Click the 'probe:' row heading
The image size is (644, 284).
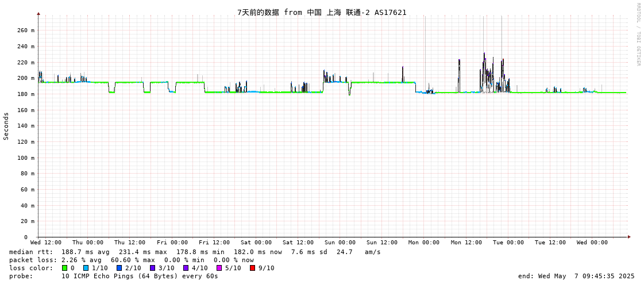click(x=21, y=276)
